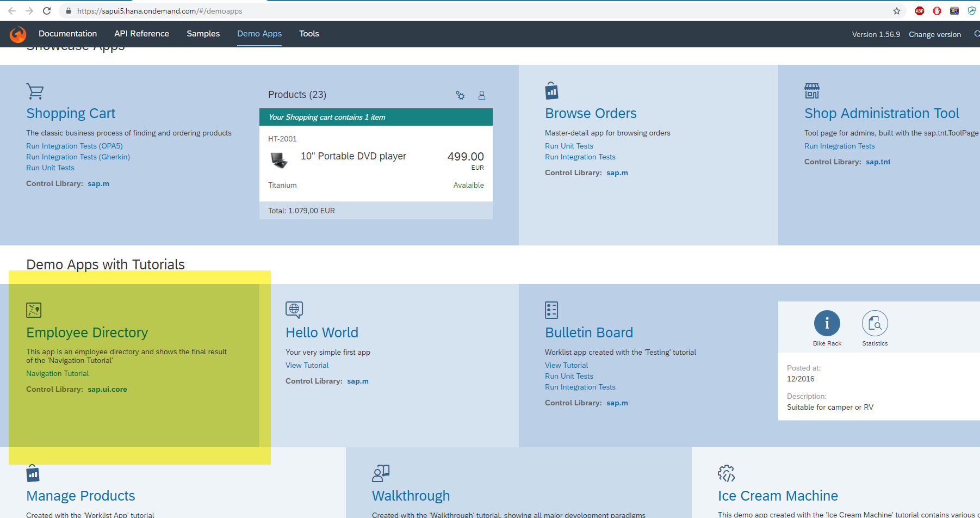Open Ice Cream Machine title link
Image resolution: width=980 pixels, height=518 pixels.
778,496
